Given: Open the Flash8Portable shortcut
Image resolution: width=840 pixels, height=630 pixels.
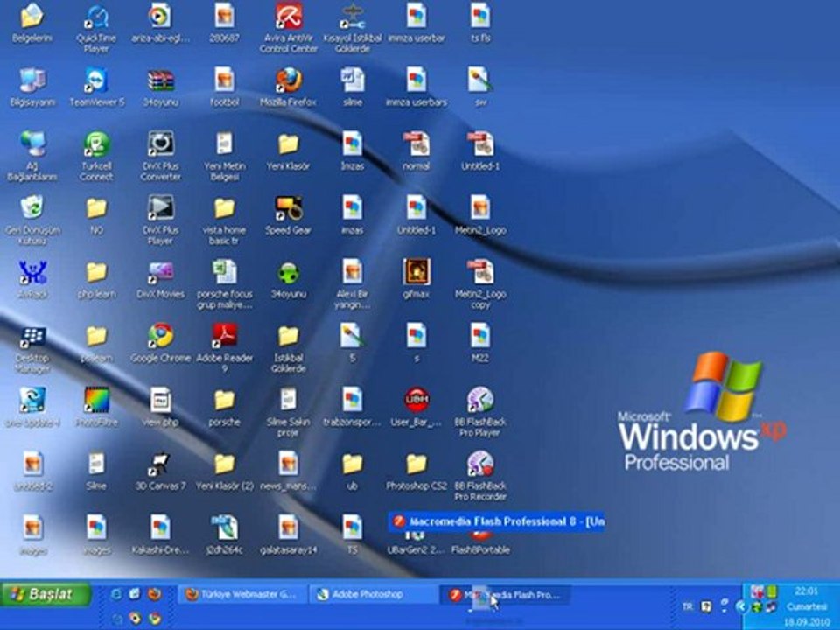Looking at the screenshot, I should (480, 541).
